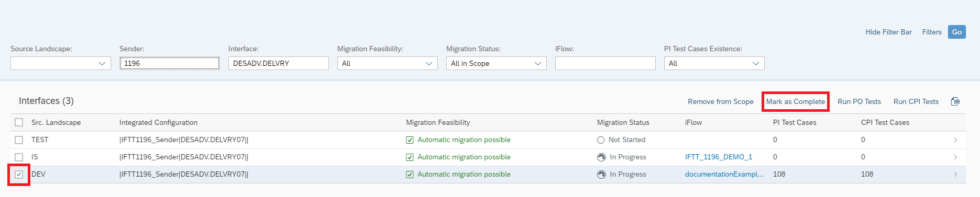Click feasibility check icon in TEST row
Screen dimensions: 980x197
point(410,140)
